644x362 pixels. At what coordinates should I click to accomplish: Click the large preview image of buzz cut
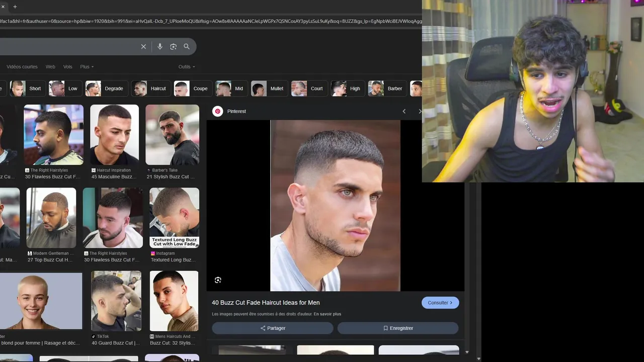coord(335,205)
